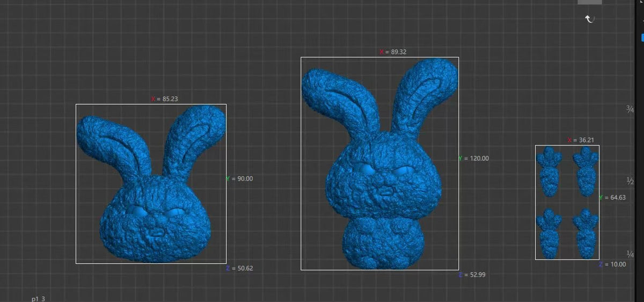Viewport: 644px width, 302px height.
Task: Select the full-body rabbit model
Action: [379, 163]
